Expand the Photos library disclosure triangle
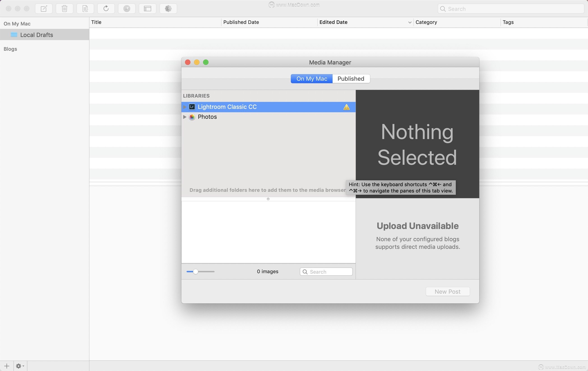The height and width of the screenshot is (371, 588). point(185,117)
